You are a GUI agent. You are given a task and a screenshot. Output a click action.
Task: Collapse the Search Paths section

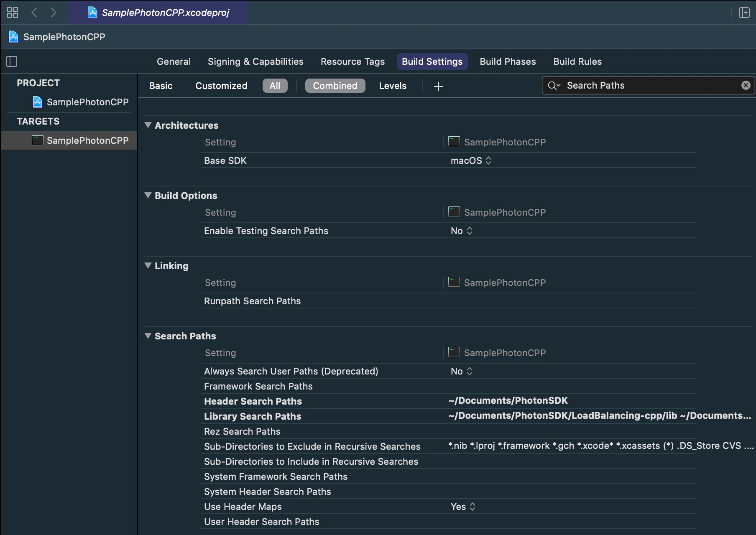pyautogui.click(x=148, y=336)
